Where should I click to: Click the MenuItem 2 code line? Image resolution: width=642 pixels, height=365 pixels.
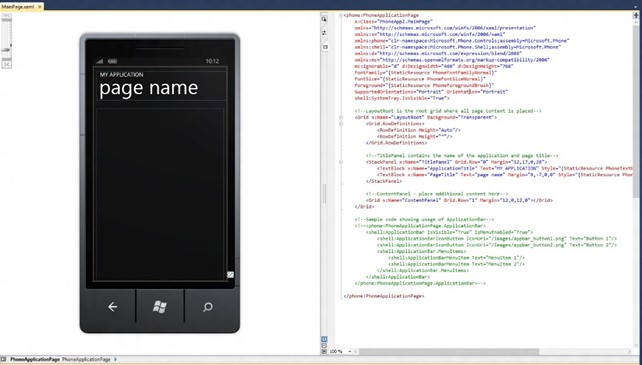457,264
